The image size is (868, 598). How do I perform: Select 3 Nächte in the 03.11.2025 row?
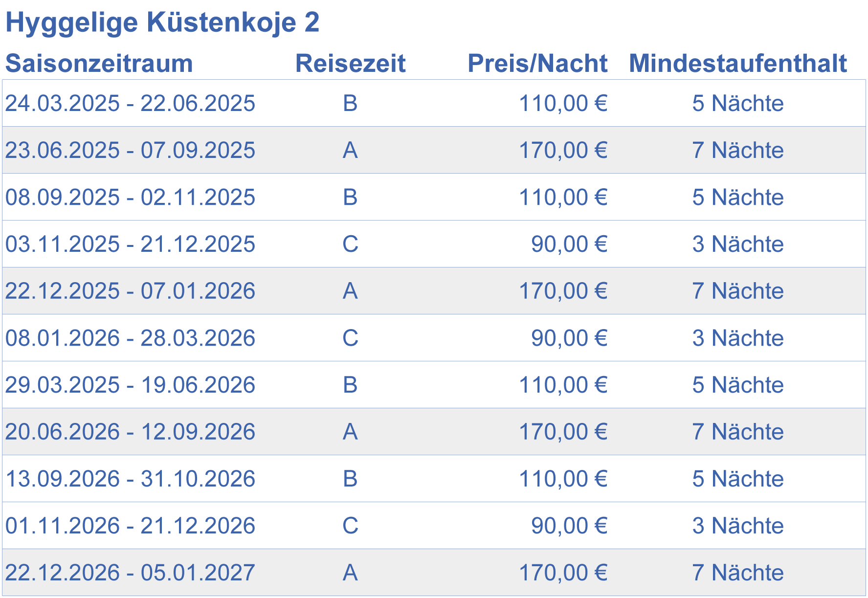[x=737, y=244]
